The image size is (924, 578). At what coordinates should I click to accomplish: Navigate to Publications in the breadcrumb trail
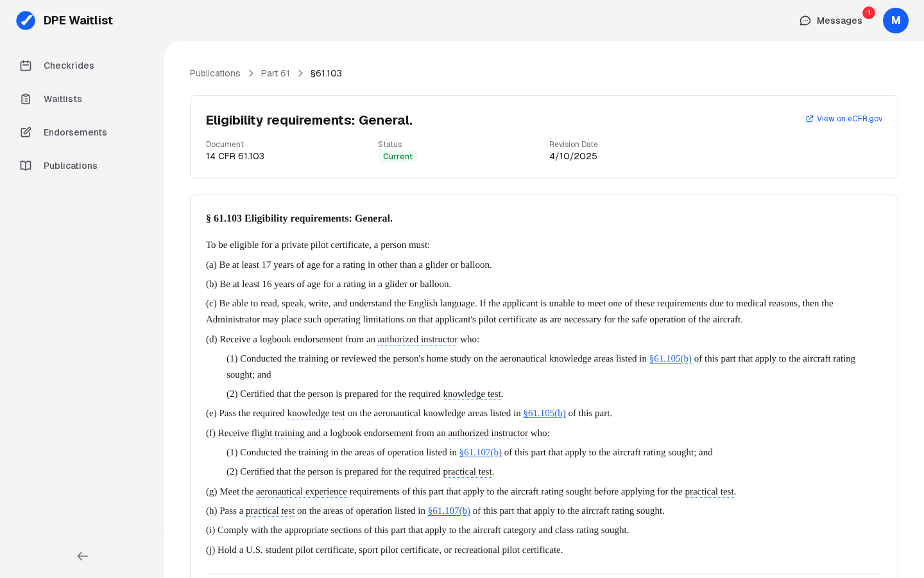(x=215, y=73)
